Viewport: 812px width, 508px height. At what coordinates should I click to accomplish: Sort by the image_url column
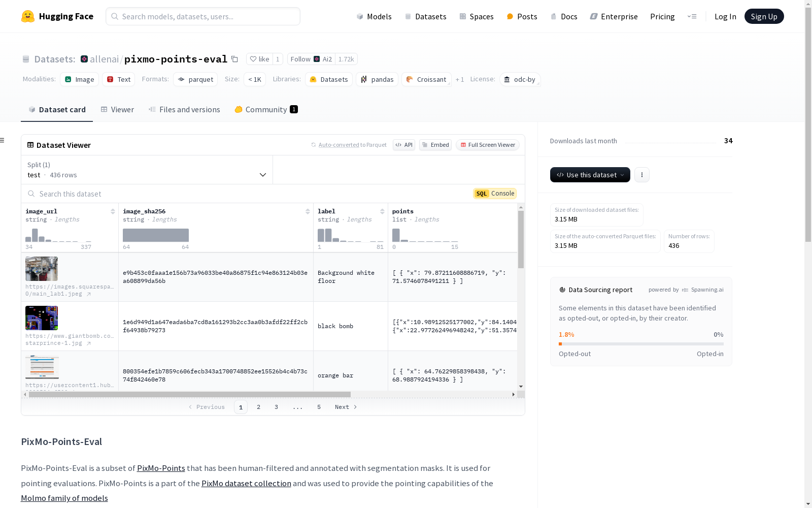(113, 211)
